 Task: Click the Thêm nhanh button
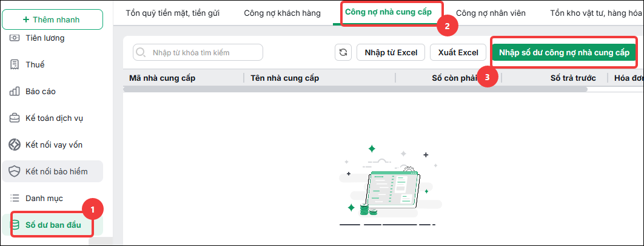click(52, 19)
